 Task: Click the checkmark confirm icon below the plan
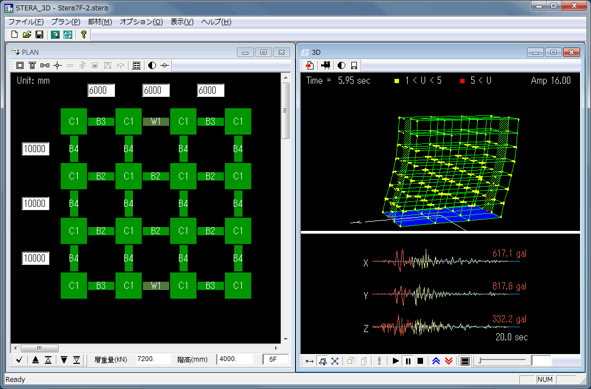pos(20,360)
